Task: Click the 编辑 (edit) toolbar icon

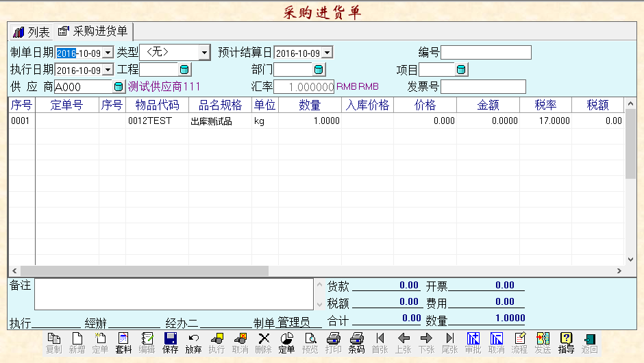Action: [x=147, y=343]
